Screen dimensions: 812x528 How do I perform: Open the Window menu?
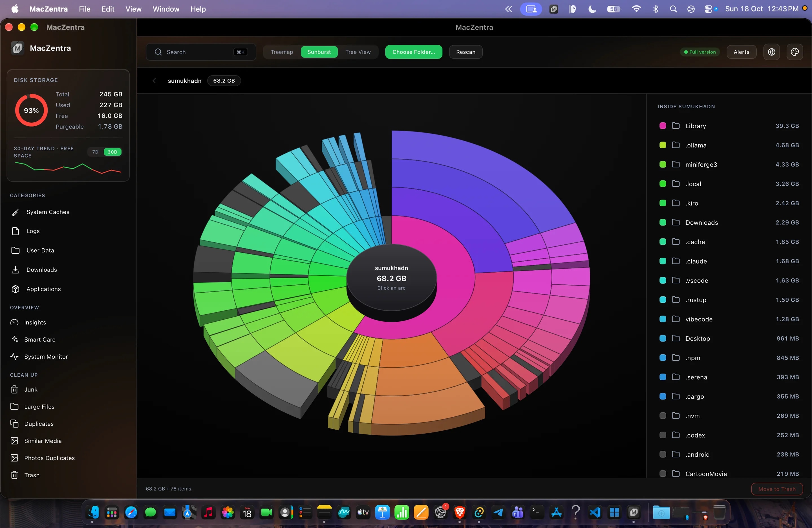[x=166, y=9]
